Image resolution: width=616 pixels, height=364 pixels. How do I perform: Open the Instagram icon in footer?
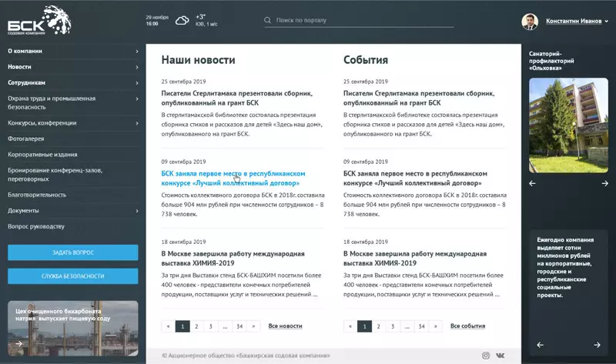pyautogui.click(x=486, y=355)
